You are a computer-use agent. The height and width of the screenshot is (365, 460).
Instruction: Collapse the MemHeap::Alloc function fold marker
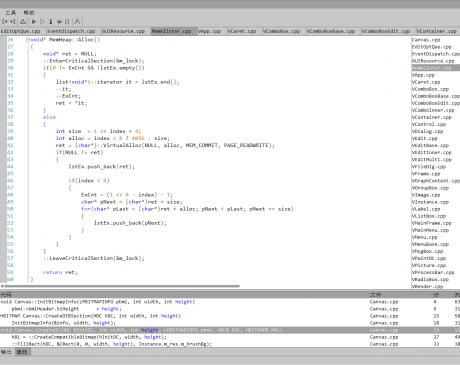[28, 40]
